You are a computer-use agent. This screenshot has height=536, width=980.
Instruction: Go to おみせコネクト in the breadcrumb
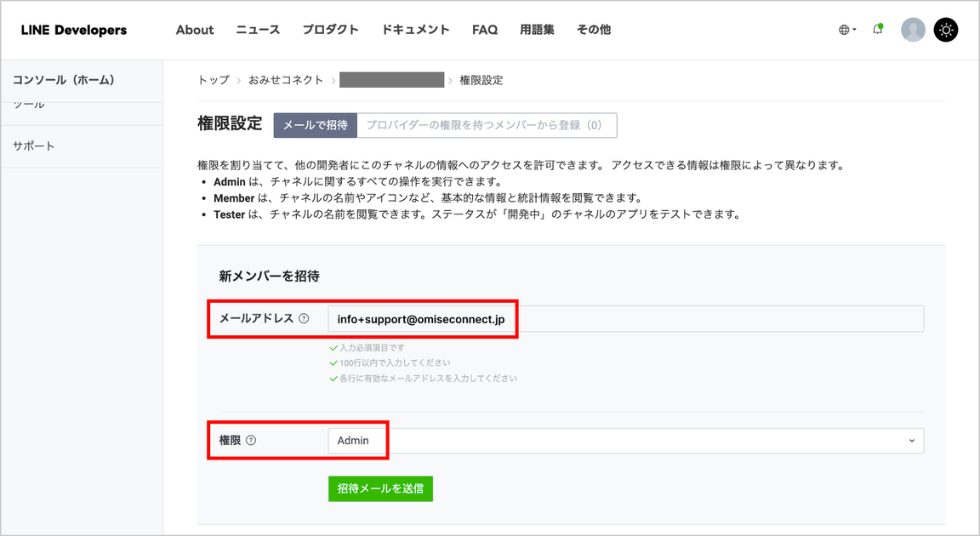coord(286,80)
